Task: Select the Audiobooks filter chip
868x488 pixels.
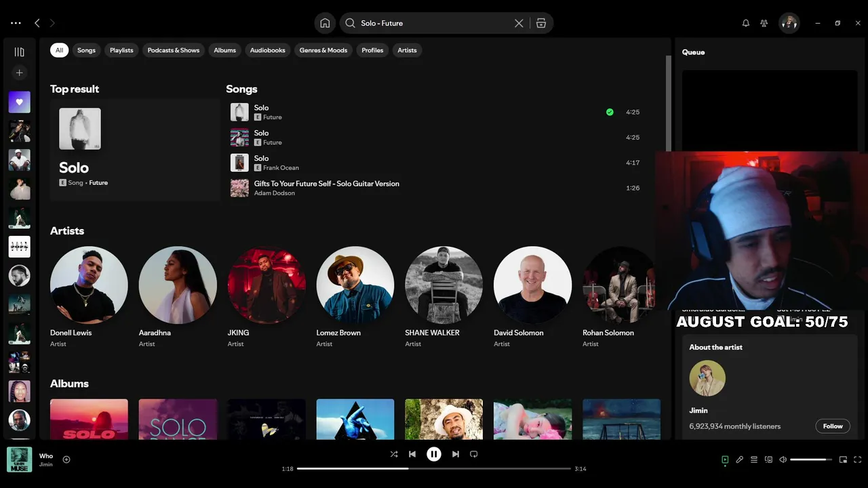Action: pyautogui.click(x=267, y=50)
